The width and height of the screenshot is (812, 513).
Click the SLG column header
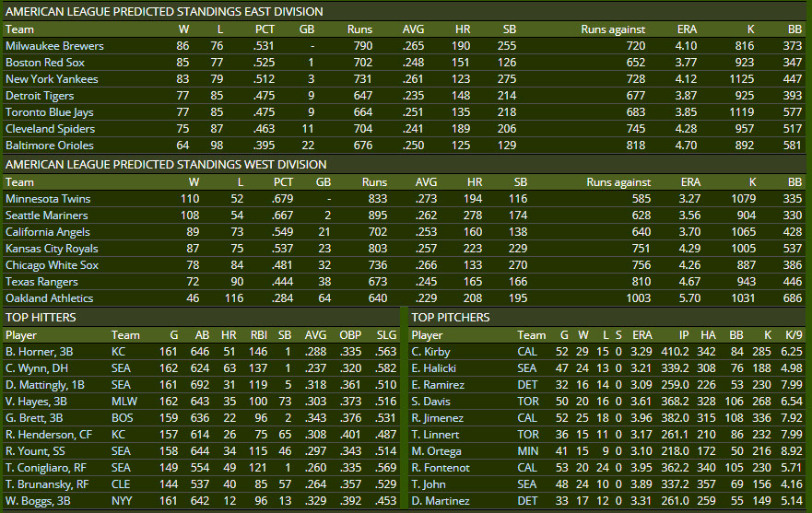pyautogui.click(x=385, y=335)
